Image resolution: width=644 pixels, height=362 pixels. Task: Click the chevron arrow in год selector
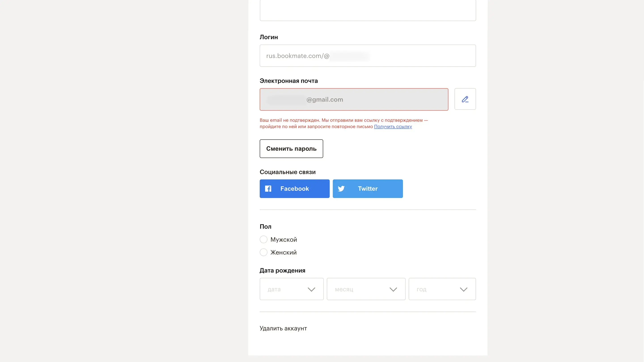tap(464, 289)
